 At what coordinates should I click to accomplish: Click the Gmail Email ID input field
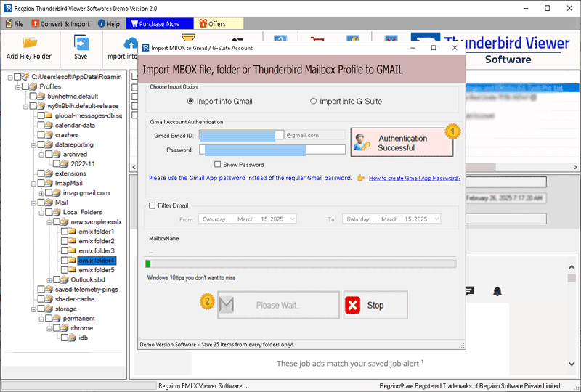tap(242, 135)
